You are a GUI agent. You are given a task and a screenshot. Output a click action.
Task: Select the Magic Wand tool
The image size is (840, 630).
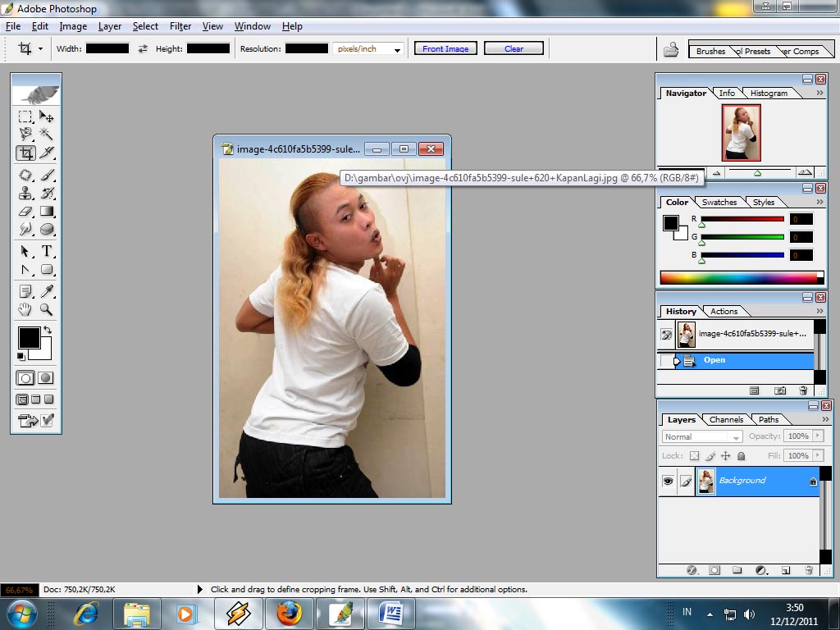coord(47,134)
